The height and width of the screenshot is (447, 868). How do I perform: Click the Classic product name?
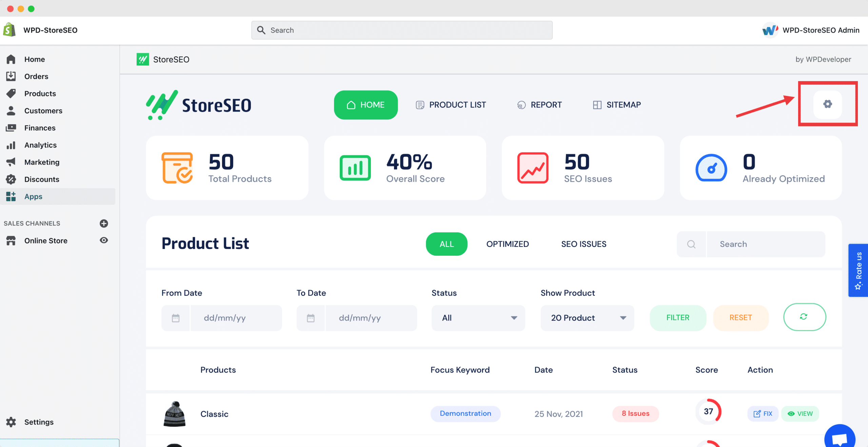pos(214,414)
